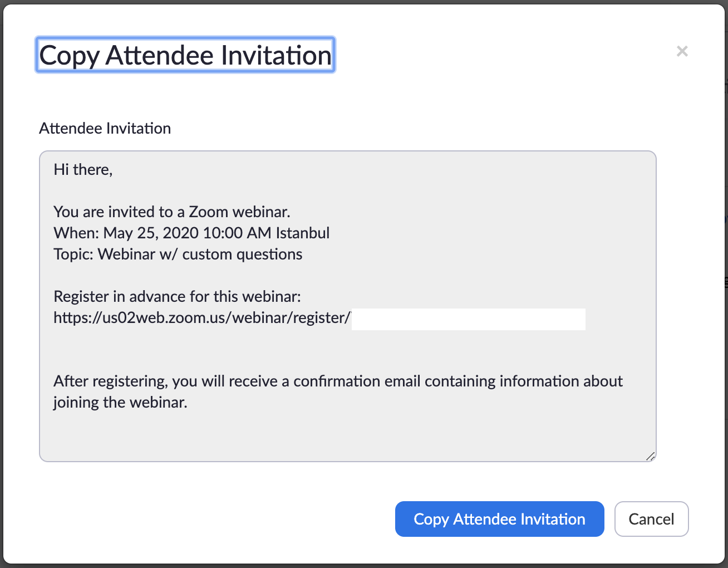Click the "Topic:" label in invitation
The image size is (728, 568).
pyautogui.click(x=73, y=254)
